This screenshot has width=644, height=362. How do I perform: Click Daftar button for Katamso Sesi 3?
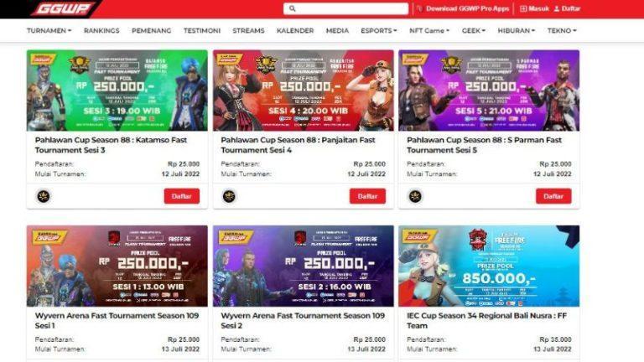click(x=181, y=196)
